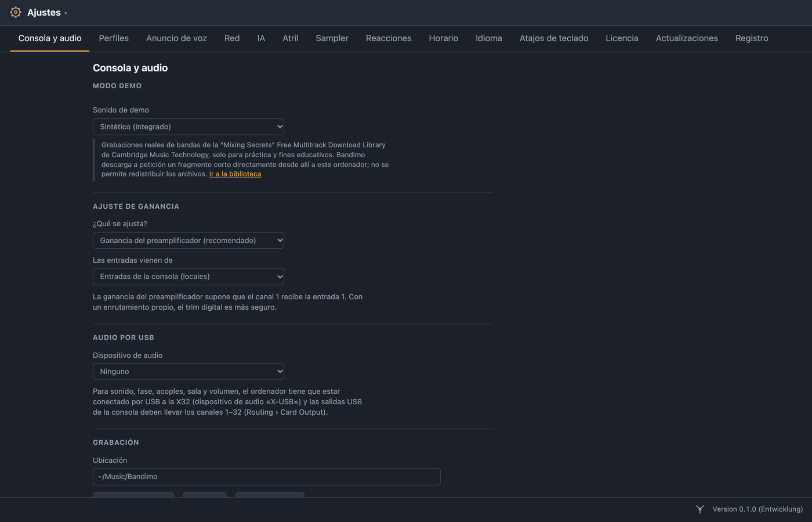Click the Ajustes gear icon
The width and height of the screenshot is (812, 522).
16,12
